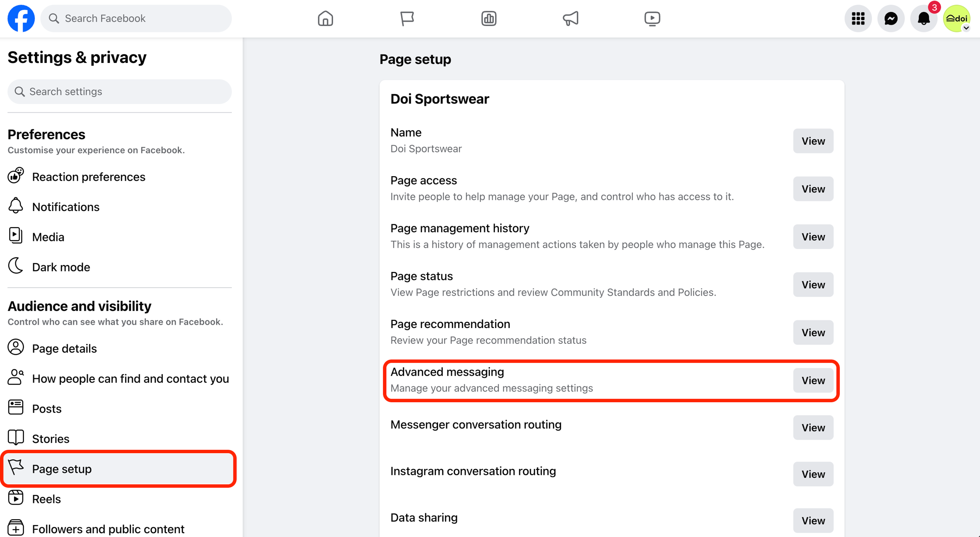This screenshot has height=537, width=980.
Task: Open the Pages flag icon in top bar
Action: click(x=407, y=18)
